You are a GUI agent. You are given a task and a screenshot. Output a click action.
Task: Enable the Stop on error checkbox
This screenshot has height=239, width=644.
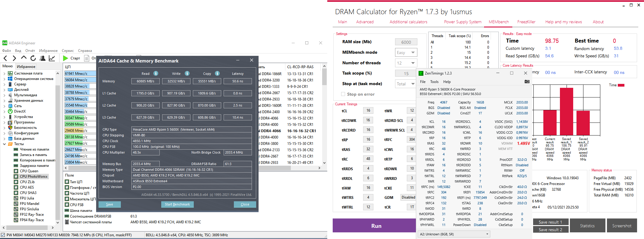tap(343, 94)
